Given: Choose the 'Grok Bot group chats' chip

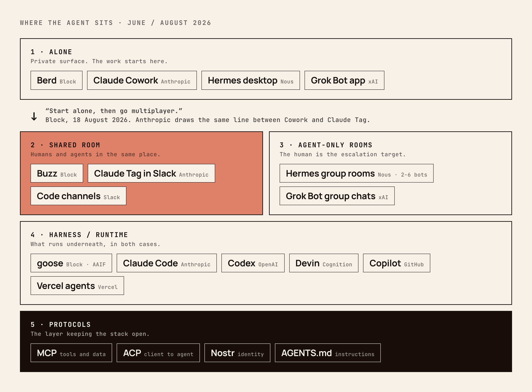Looking at the screenshot, I should pyautogui.click(x=337, y=196).
